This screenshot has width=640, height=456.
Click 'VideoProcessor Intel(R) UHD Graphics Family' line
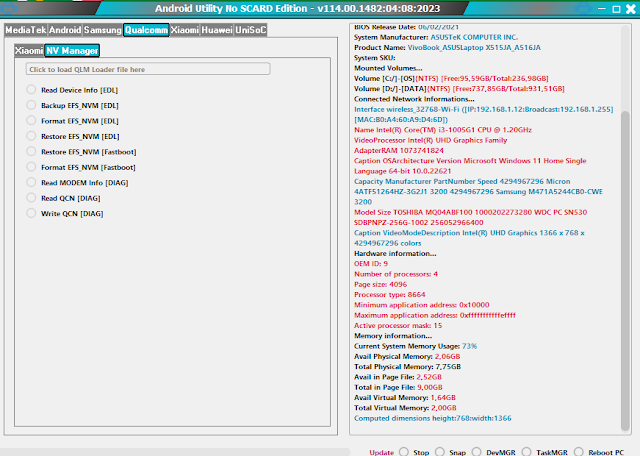(431, 140)
